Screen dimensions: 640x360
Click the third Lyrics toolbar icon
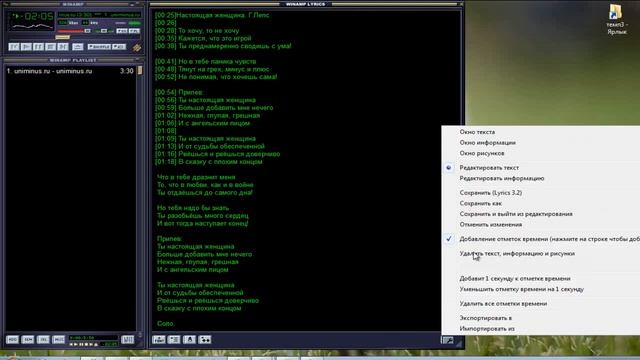click(x=189, y=340)
